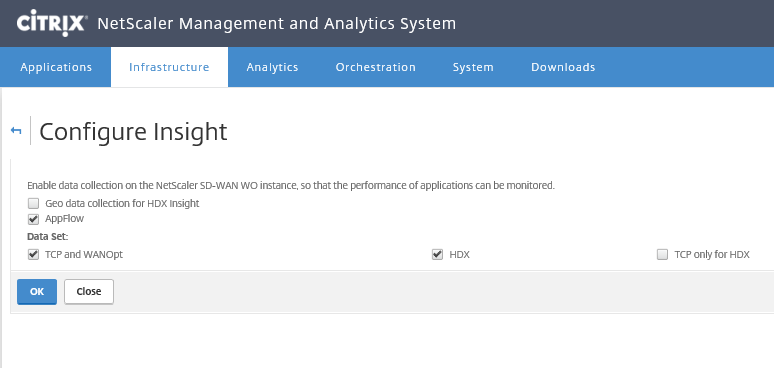Viewport: 774px width, 368px height.
Task: Click the Close button
Action: pos(89,292)
